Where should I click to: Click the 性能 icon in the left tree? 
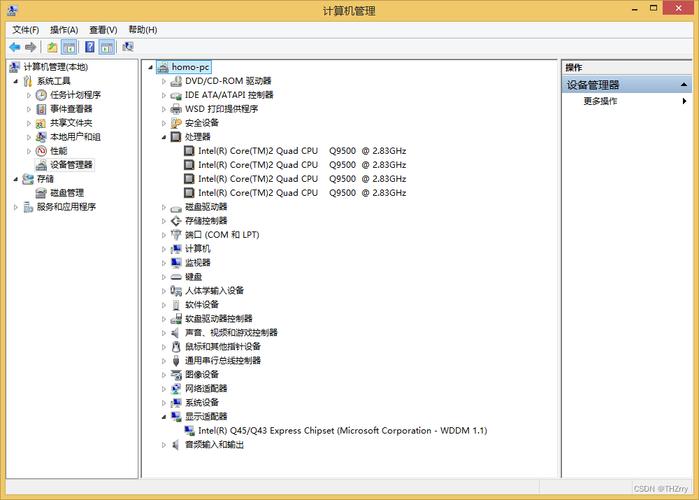point(41,151)
